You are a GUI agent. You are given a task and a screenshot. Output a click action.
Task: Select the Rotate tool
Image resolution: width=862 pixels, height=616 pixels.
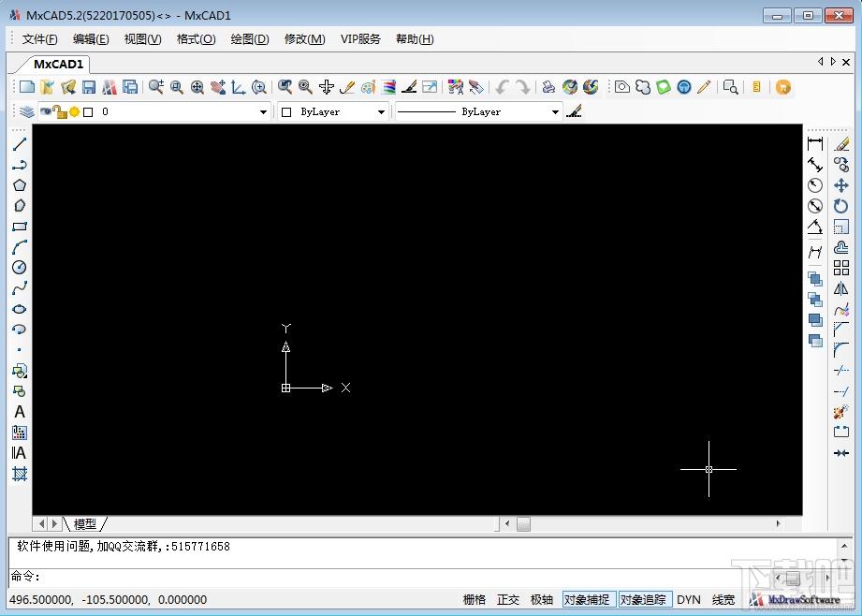click(841, 206)
